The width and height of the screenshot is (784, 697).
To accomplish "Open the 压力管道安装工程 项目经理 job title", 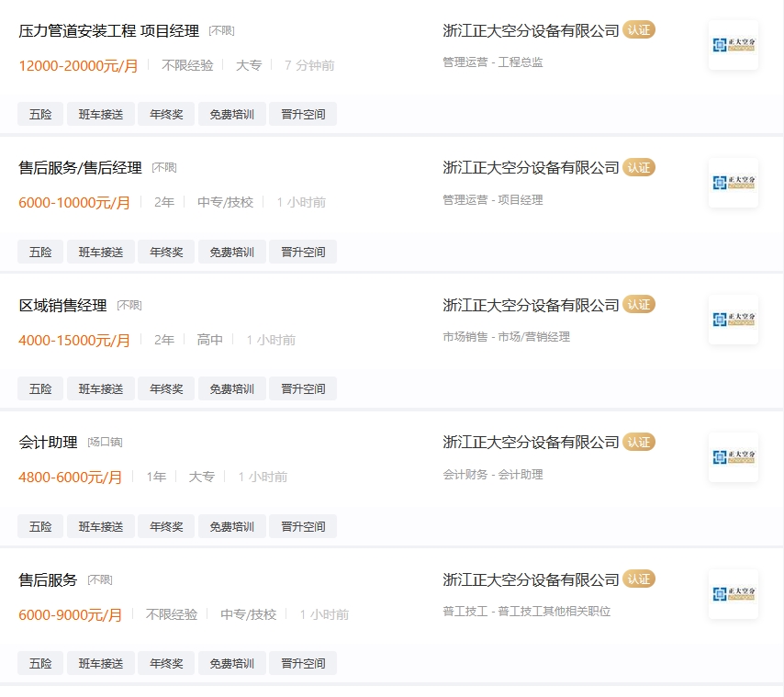I will click(x=109, y=31).
